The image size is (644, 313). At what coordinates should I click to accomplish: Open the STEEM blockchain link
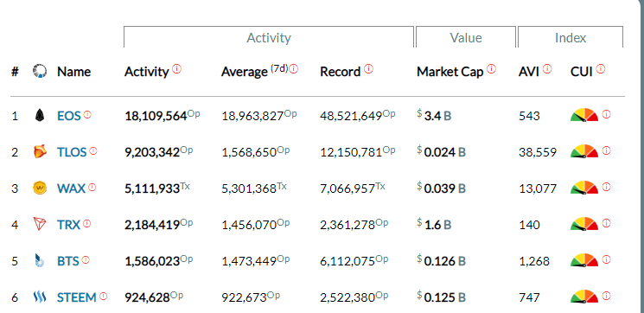[x=76, y=297]
